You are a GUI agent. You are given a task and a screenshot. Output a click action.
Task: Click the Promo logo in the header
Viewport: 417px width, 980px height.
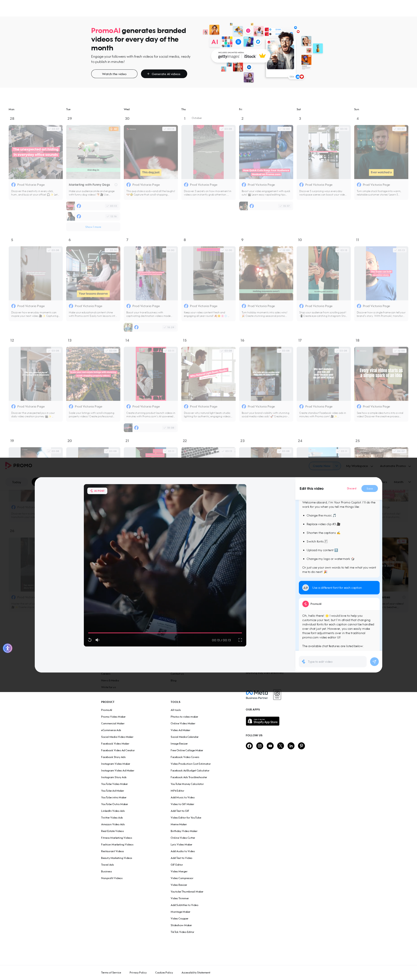point(18,465)
